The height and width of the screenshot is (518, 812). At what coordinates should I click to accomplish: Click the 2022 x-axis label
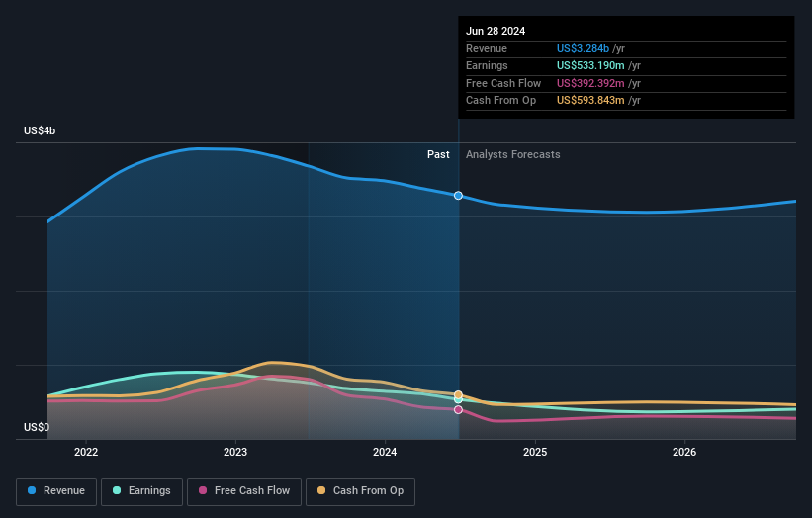tap(86, 452)
